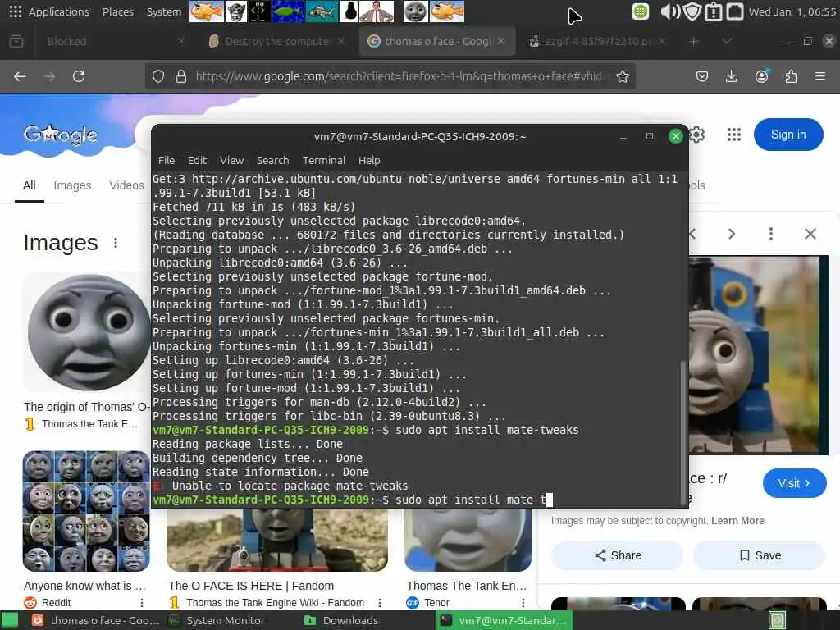Open the terminal Edit menu
Image resolution: width=840 pixels, height=630 pixels.
pos(197,160)
